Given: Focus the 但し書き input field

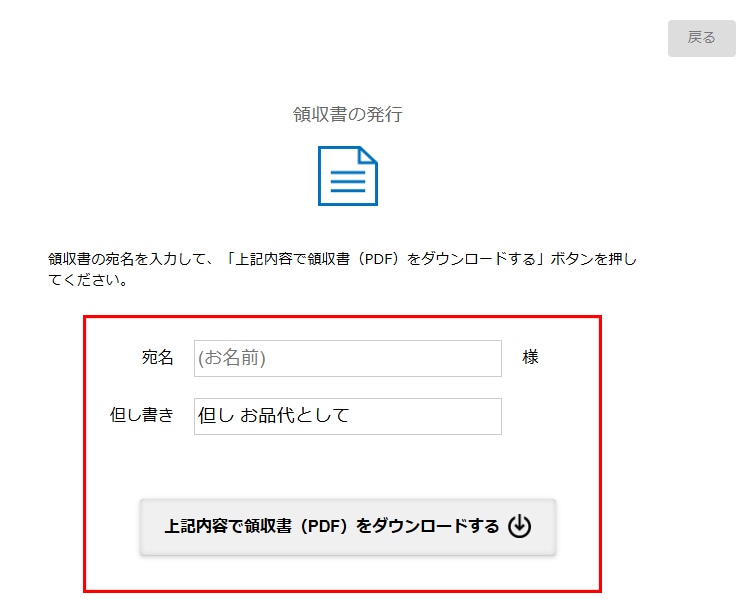Looking at the screenshot, I should point(347,416).
